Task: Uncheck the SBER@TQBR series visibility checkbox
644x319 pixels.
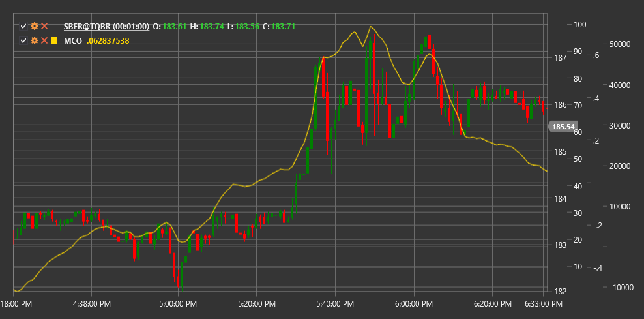Action: 23,27
